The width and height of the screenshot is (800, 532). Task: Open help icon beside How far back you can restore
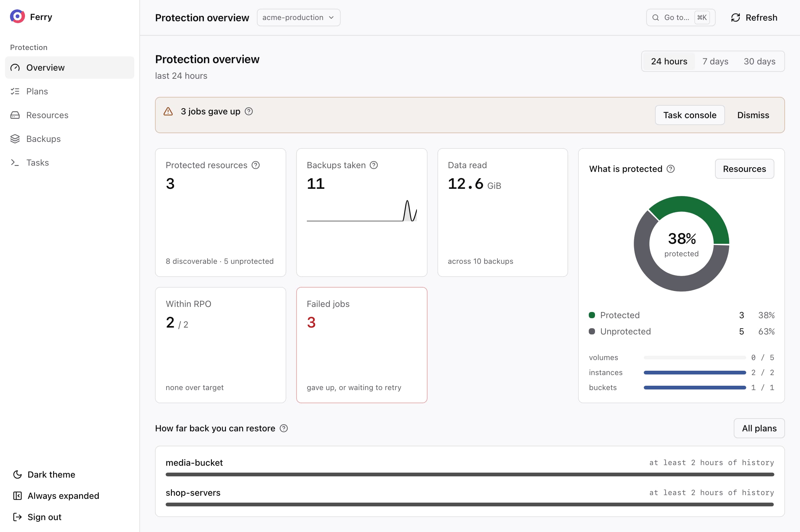(x=284, y=429)
